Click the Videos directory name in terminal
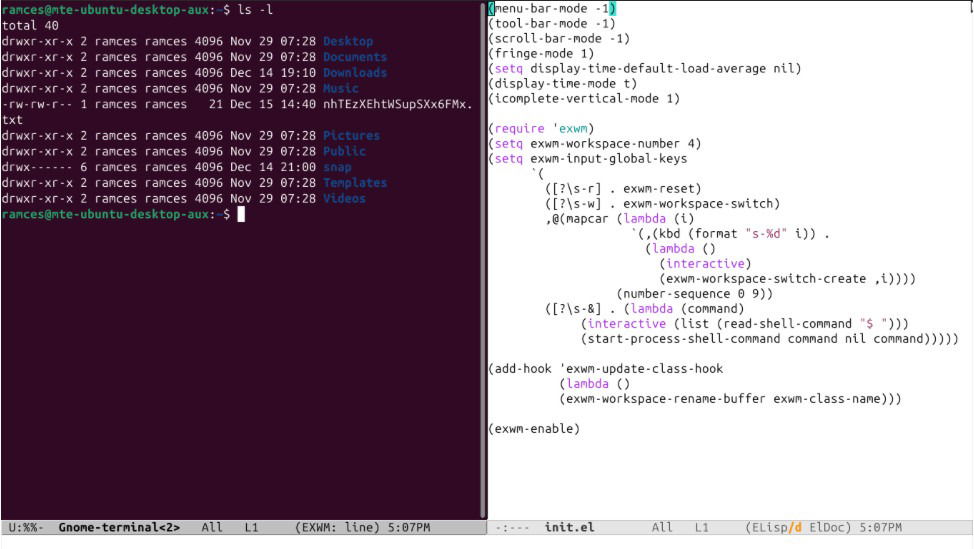 pos(344,198)
